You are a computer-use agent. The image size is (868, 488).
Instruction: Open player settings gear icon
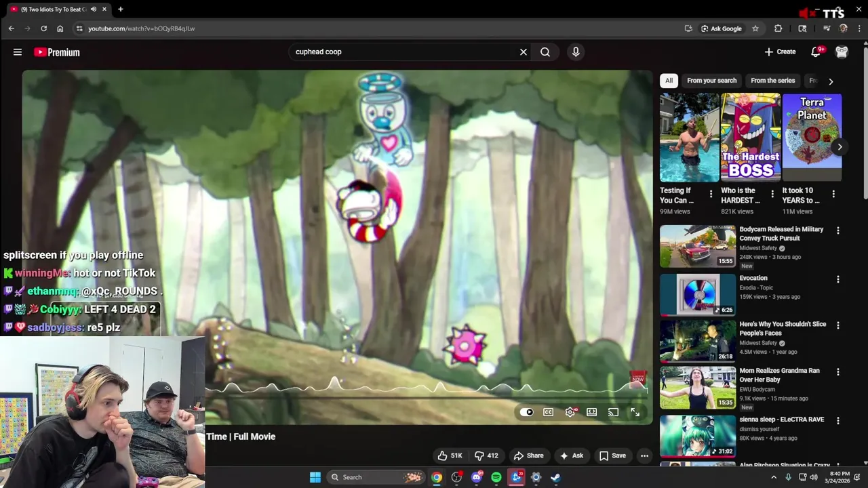tap(570, 412)
